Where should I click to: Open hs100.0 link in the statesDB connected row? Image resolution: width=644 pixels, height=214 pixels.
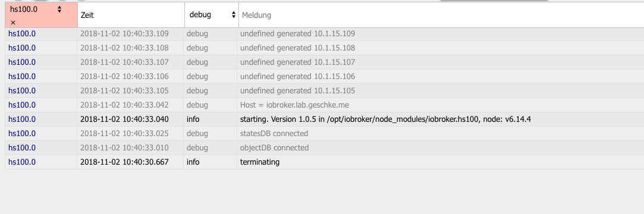pos(22,134)
